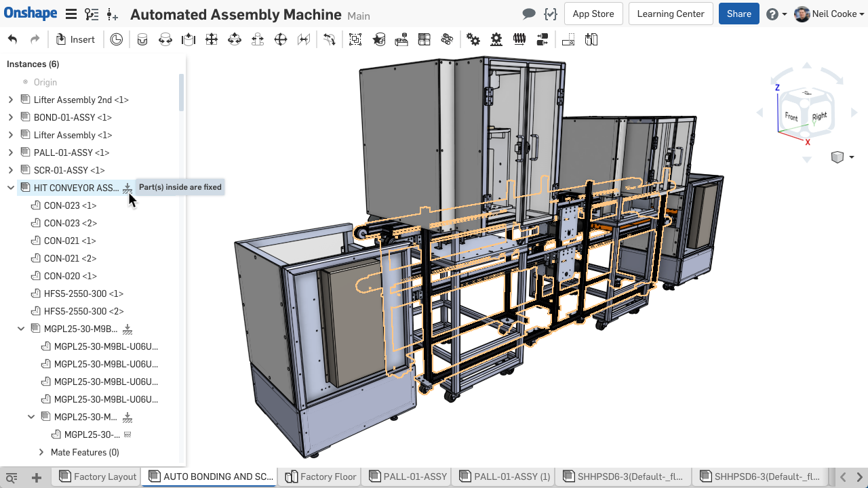Image resolution: width=868 pixels, height=488 pixels.
Task: Switch to the Factory Layout tab
Action: point(98,477)
